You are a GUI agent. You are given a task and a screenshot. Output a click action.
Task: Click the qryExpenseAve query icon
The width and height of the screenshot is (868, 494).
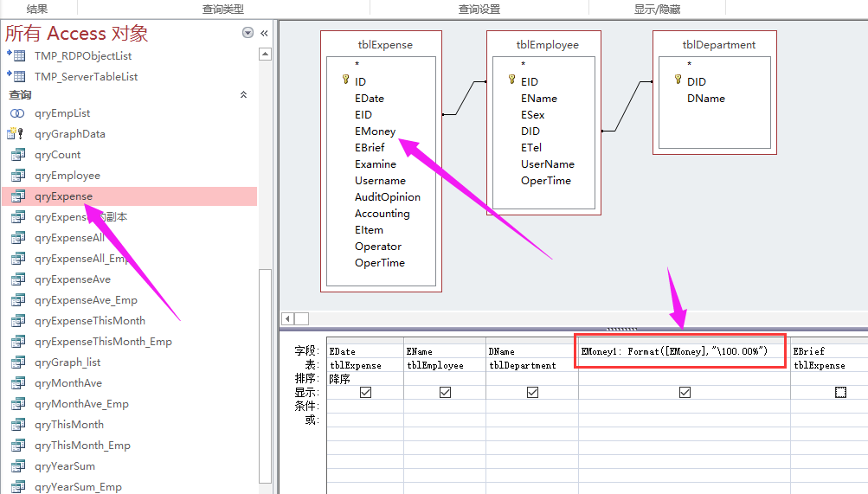tap(18, 279)
